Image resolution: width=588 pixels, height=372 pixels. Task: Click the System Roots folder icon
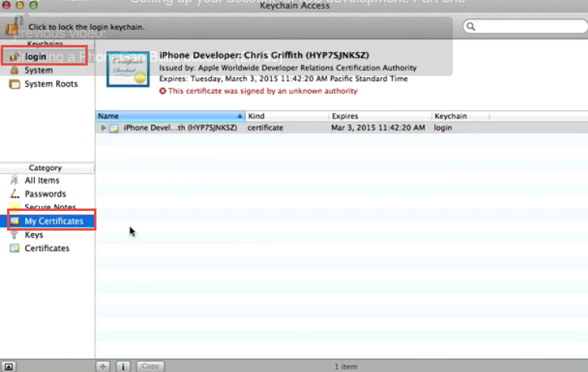(x=15, y=84)
